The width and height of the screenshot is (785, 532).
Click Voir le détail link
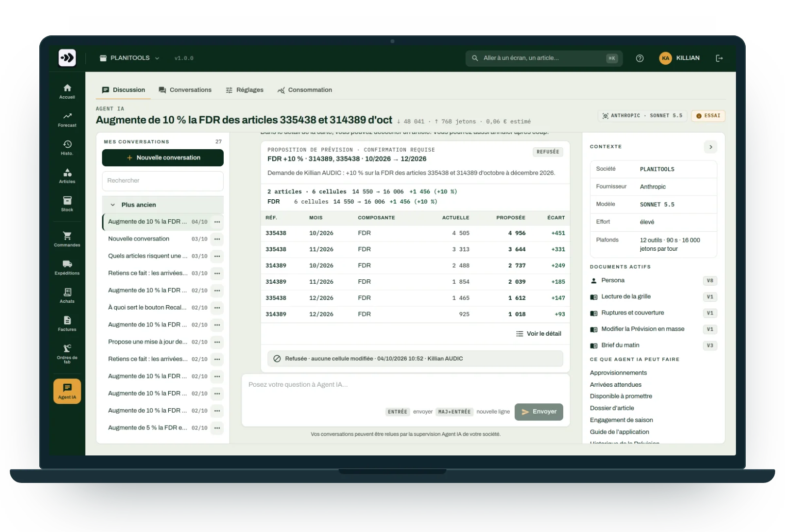pyautogui.click(x=539, y=334)
